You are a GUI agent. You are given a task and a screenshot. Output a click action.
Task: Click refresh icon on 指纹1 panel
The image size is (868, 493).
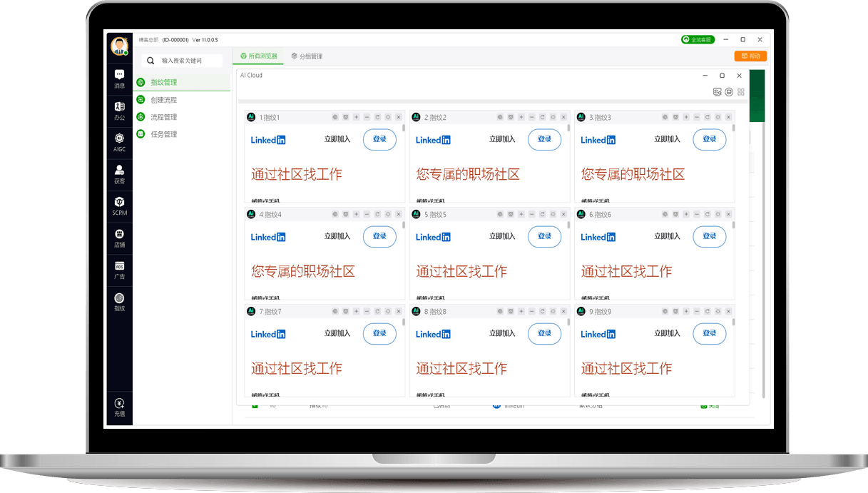point(377,117)
